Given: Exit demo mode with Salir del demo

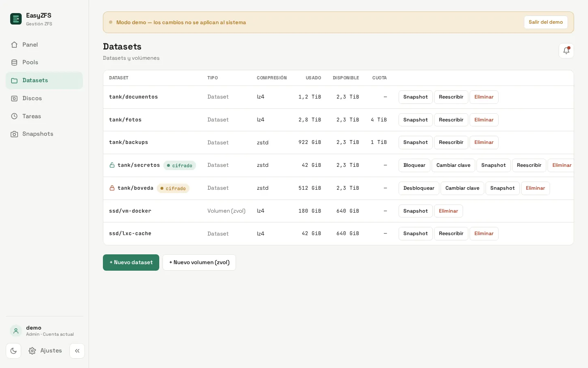Looking at the screenshot, I should click(546, 22).
